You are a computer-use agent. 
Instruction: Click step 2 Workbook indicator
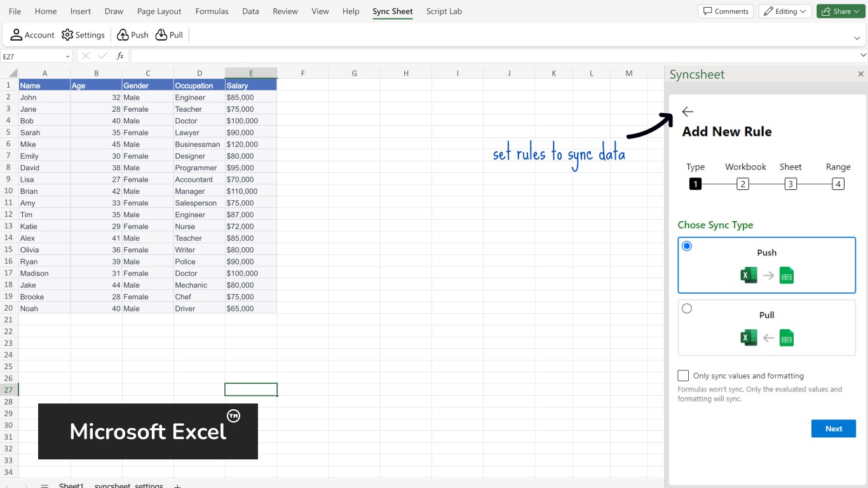pos(743,184)
